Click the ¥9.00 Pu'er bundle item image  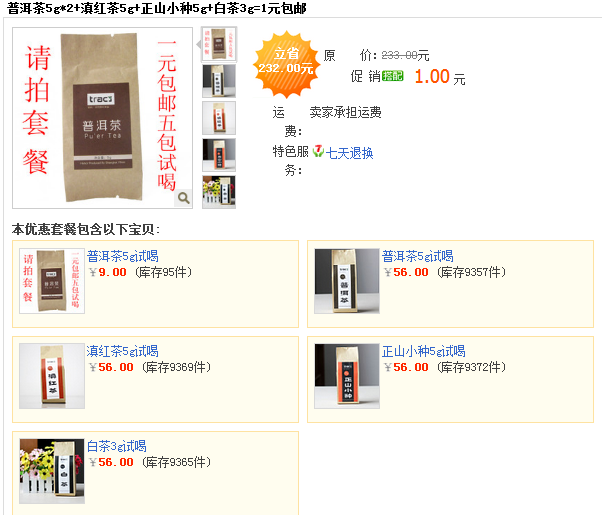click(52, 281)
